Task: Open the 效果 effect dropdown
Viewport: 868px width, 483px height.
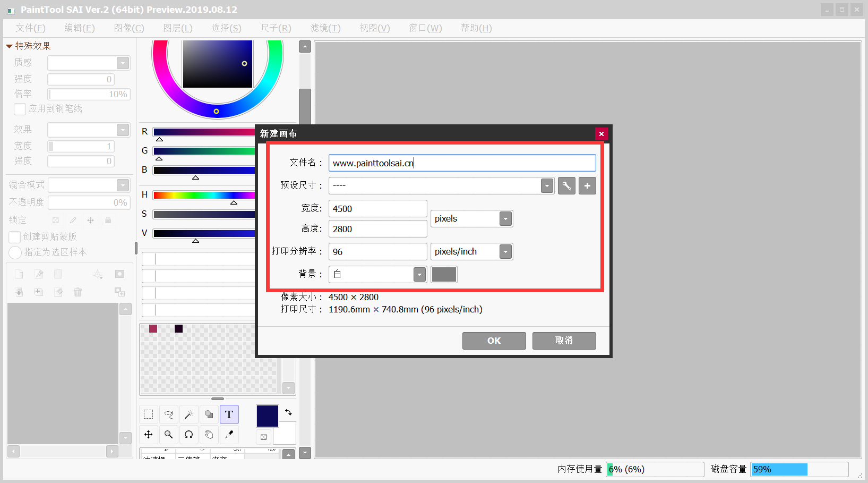Action: coord(123,130)
